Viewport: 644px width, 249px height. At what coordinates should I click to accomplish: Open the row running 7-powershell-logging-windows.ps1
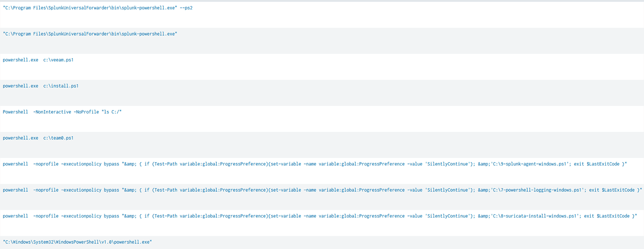[322, 197]
